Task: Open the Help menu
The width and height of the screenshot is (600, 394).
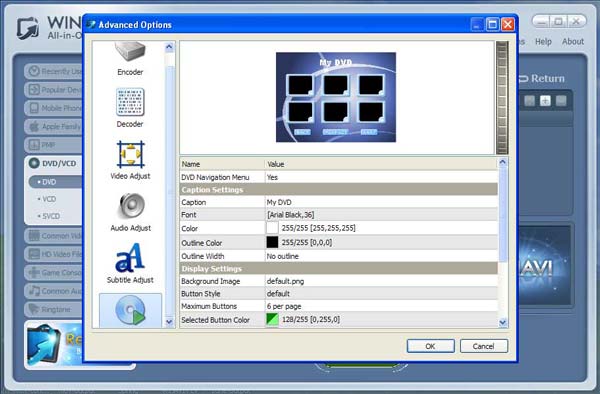Action: click(x=543, y=41)
